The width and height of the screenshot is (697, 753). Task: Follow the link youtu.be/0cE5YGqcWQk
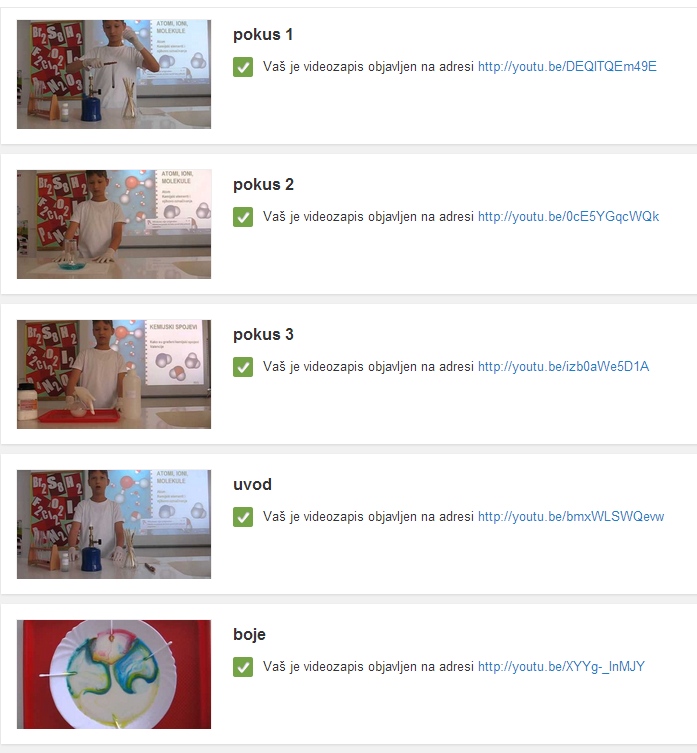[x=568, y=217]
